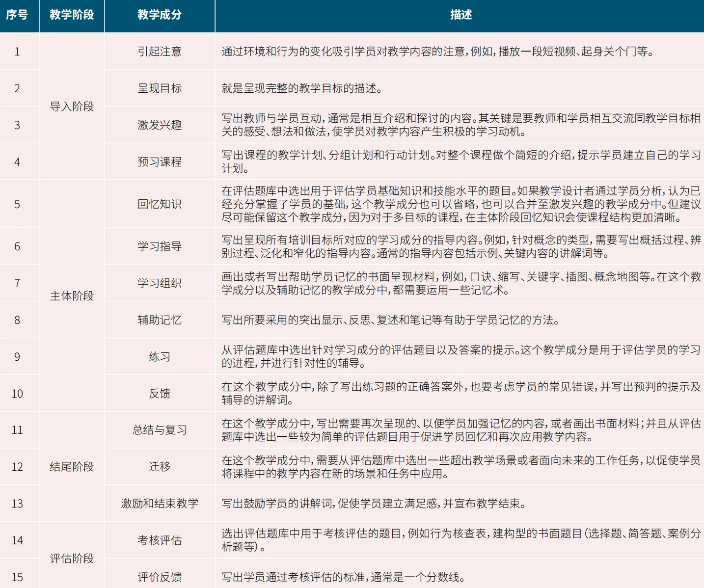
Task: Click the 教学阶段 column header
Action: pyautogui.click(x=72, y=15)
